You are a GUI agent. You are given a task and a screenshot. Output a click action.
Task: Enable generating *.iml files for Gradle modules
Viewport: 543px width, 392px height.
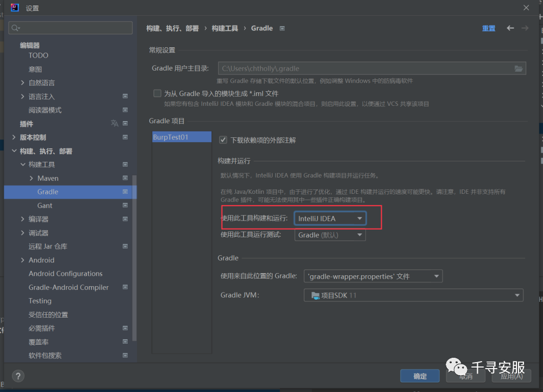coord(157,93)
